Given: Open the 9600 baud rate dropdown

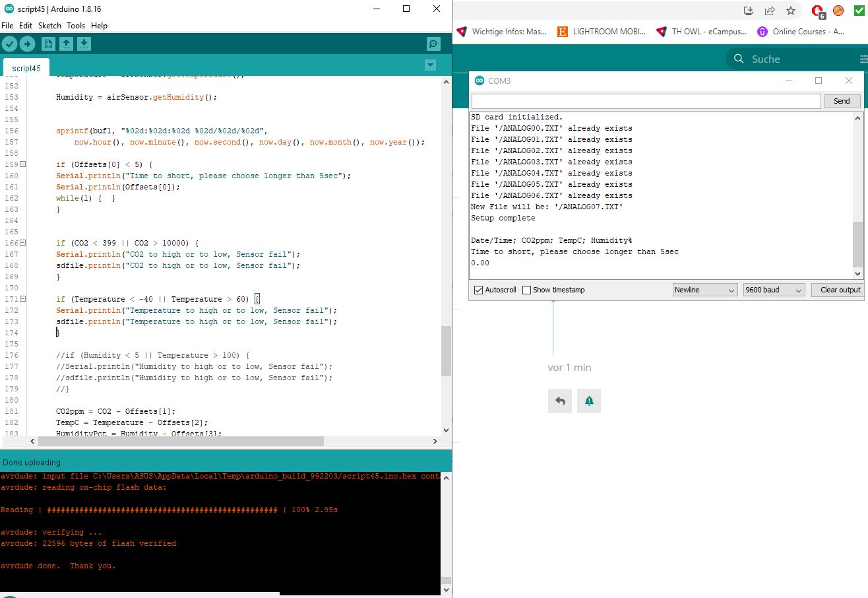Looking at the screenshot, I should (x=773, y=289).
